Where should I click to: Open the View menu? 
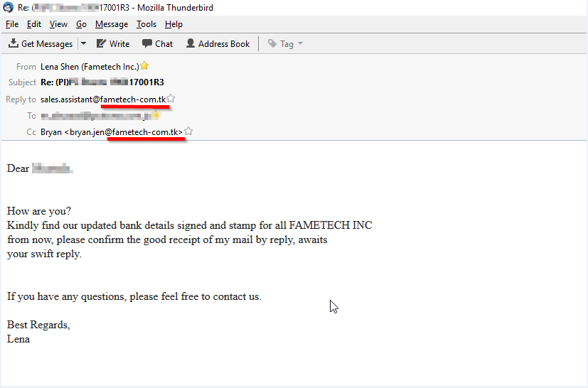coord(58,24)
